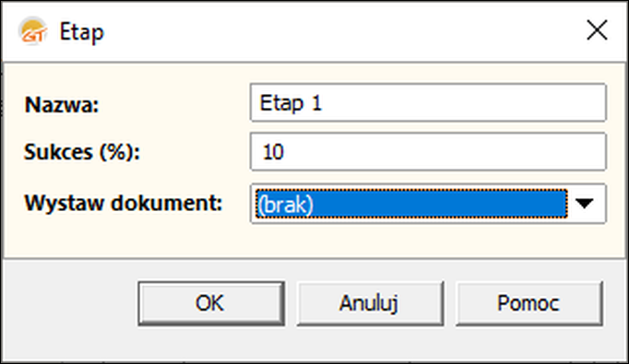Open the combo box showing (brak)
The height and width of the screenshot is (364, 629).
pos(428,204)
